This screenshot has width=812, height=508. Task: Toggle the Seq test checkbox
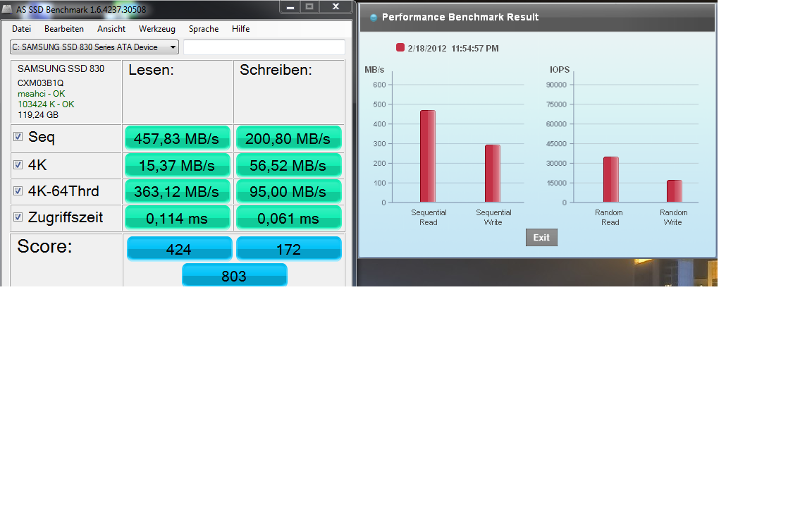pyautogui.click(x=18, y=137)
